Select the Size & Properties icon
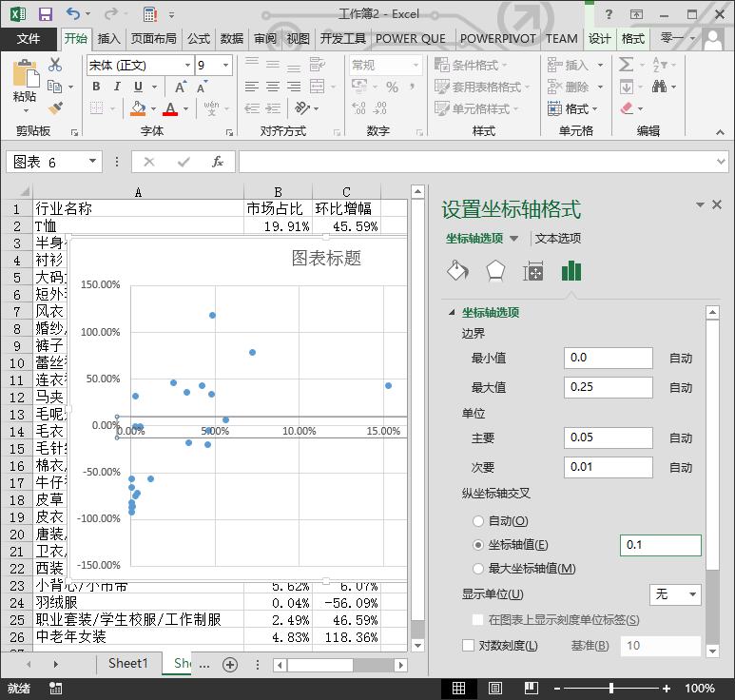The image size is (735, 700). click(532, 271)
